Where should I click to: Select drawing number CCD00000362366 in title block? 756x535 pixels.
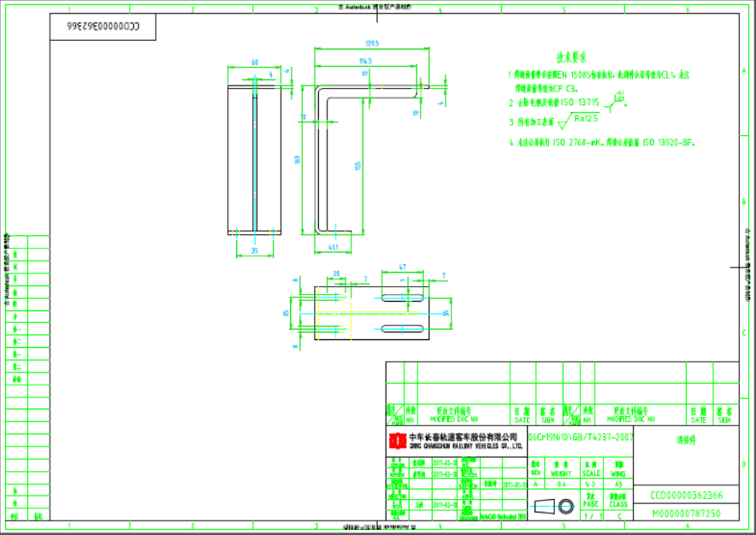click(686, 496)
